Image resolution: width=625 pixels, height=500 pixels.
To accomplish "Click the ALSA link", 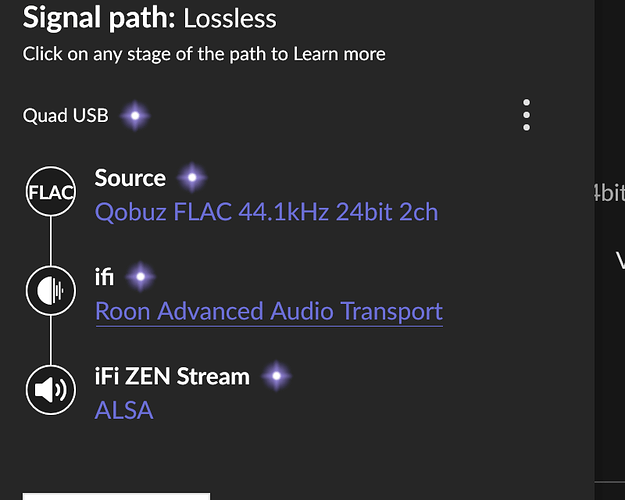I will pyautogui.click(x=124, y=409).
